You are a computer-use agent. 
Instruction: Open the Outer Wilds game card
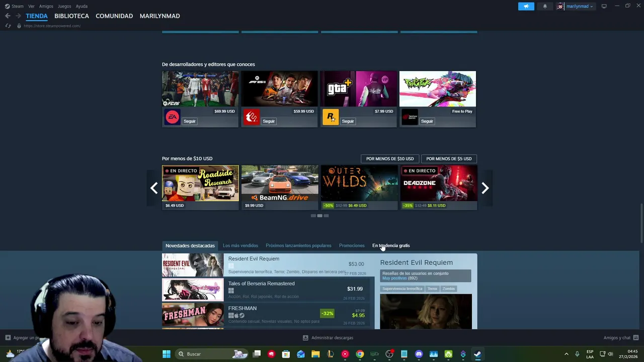click(x=359, y=188)
